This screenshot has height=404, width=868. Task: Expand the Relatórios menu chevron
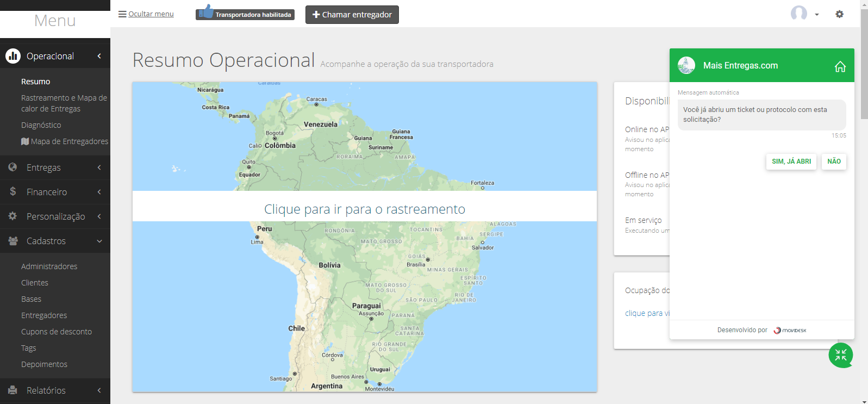pyautogui.click(x=99, y=390)
